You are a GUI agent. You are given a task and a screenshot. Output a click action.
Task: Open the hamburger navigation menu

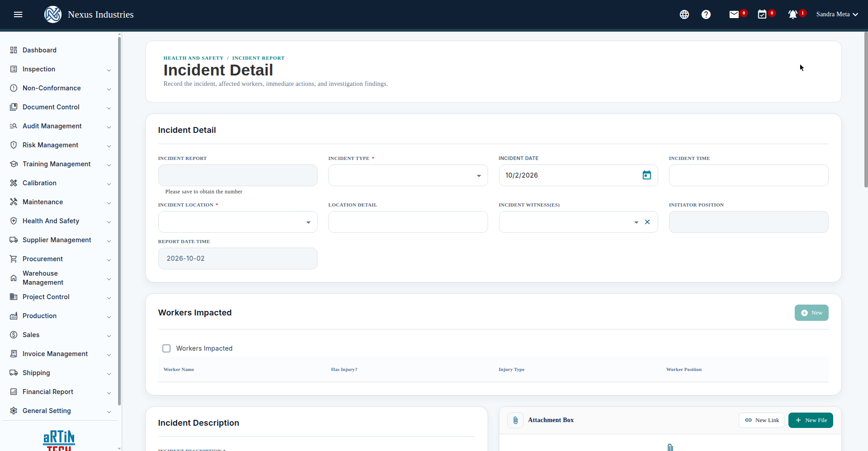pyautogui.click(x=18, y=14)
